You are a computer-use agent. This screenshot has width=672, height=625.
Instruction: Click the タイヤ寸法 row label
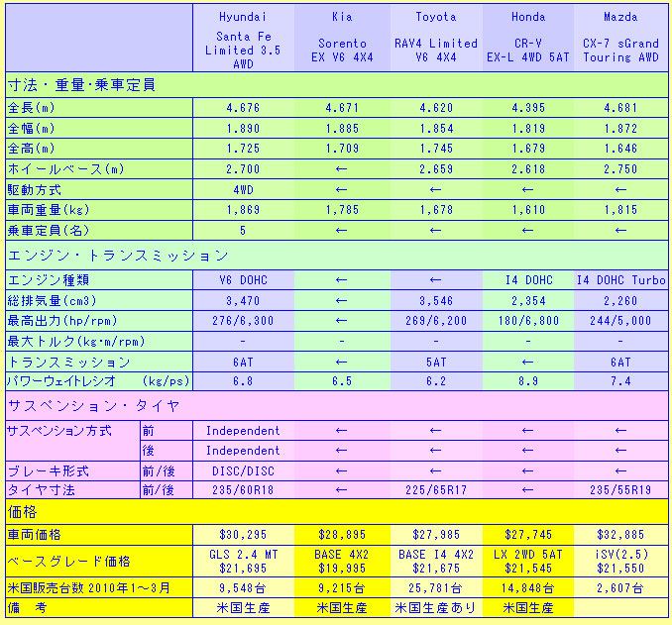coord(42,489)
